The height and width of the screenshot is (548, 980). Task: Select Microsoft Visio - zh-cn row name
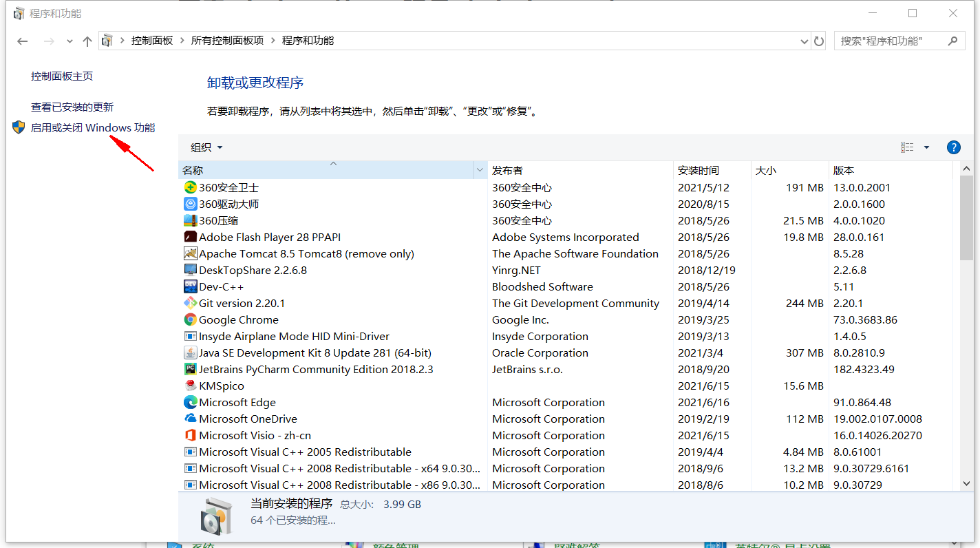(255, 435)
